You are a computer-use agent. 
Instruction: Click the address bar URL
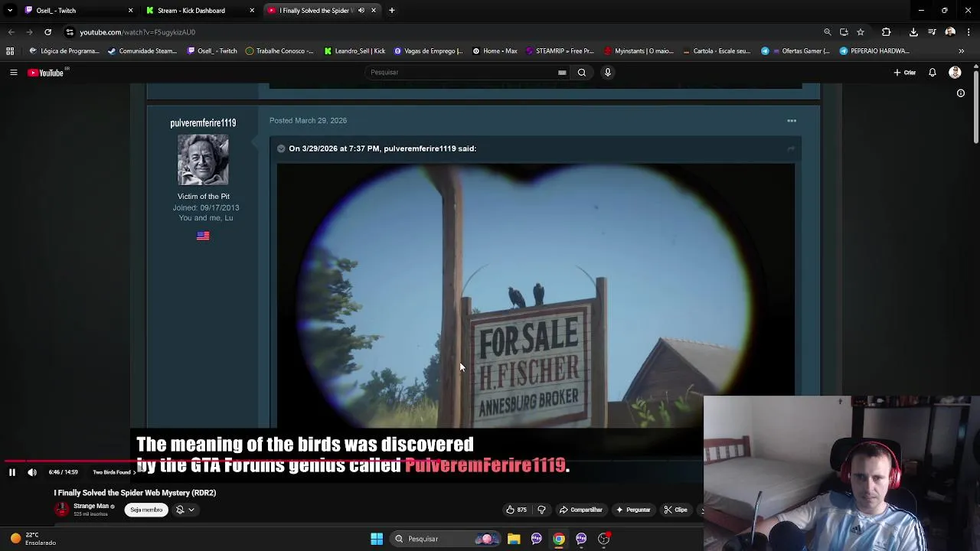pos(138,32)
